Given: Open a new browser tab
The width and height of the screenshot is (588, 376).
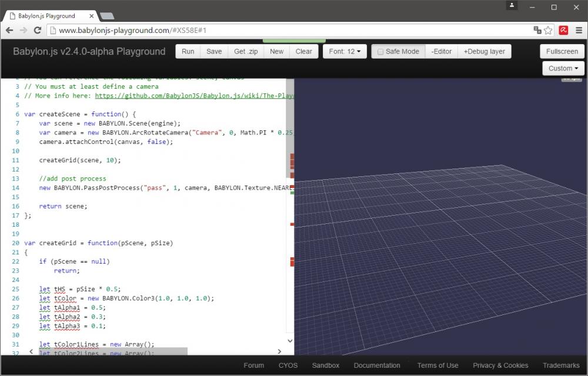Looking at the screenshot, I should click(x=107, y=16).
